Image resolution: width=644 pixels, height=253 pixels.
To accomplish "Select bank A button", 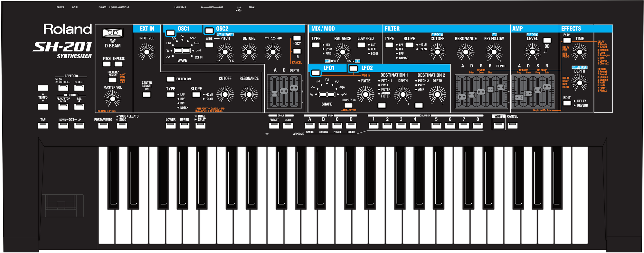I will click(310, 125).
